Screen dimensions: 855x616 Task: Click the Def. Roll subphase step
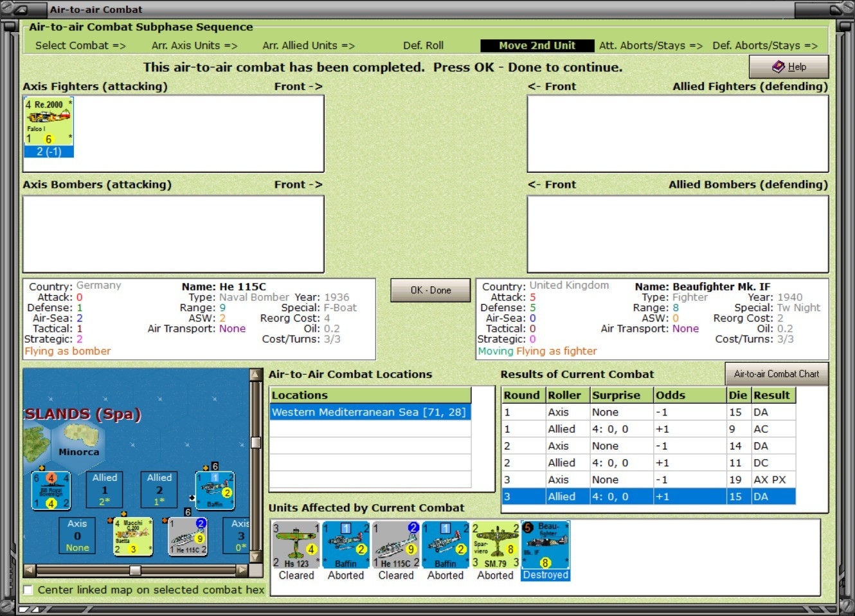(x=423, y=46)
